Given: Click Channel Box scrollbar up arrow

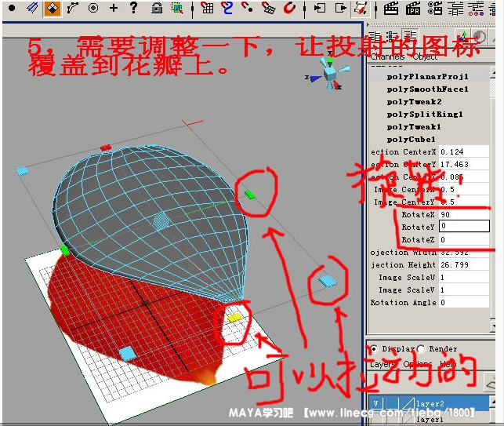Looking at the screenshot, I should click(492, 74).
